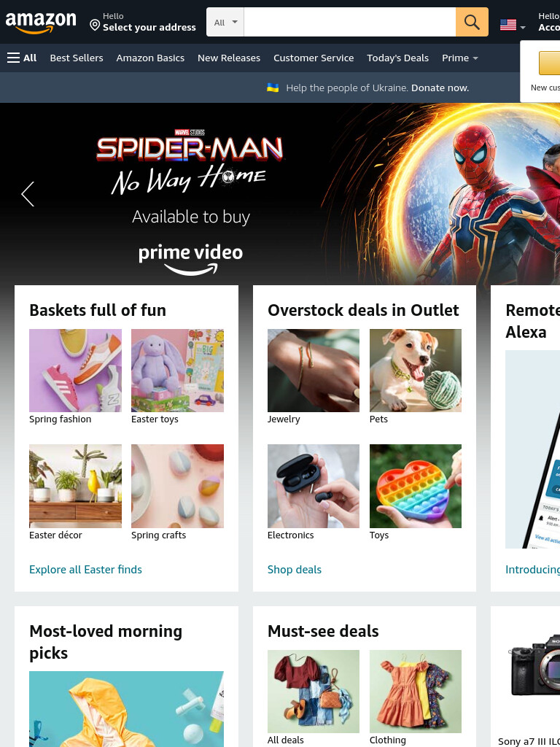Open Today's Deals navigation item

[x=397, y=58]
